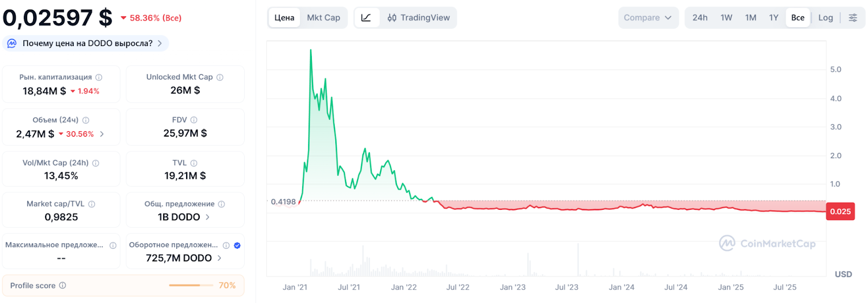868x303 pixels.
Task: Open the Compare dropdown
Action: coord(648,18)
